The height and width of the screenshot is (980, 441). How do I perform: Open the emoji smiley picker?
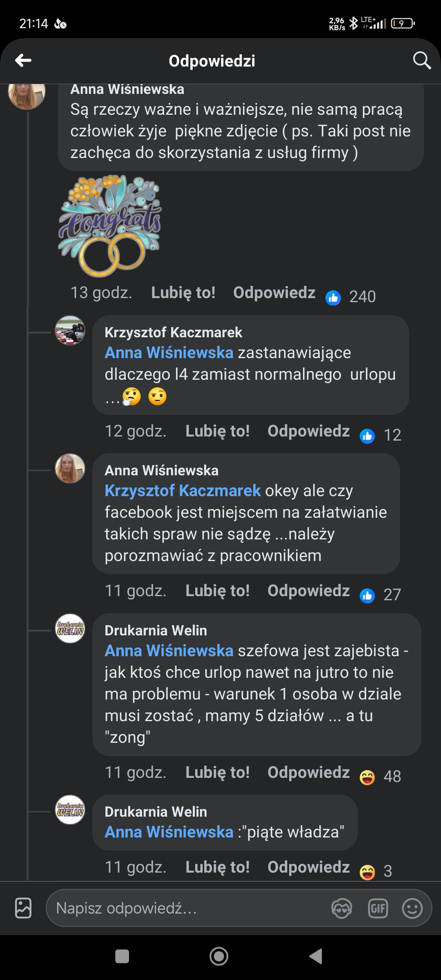click(412, 909)
